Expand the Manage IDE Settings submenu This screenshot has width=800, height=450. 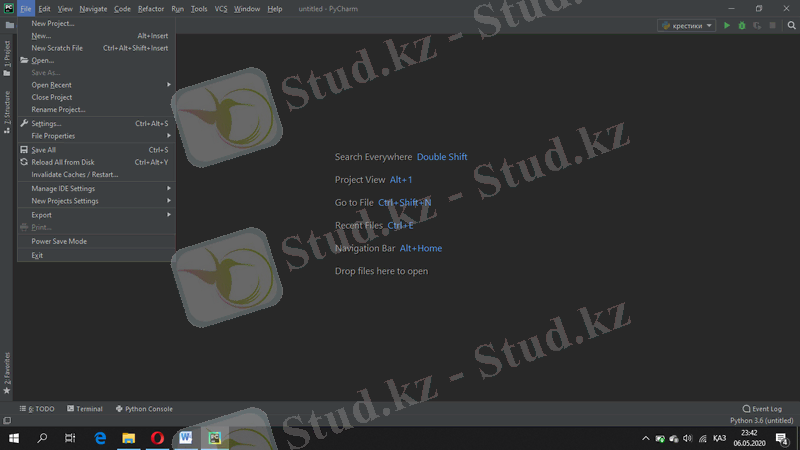96,188
